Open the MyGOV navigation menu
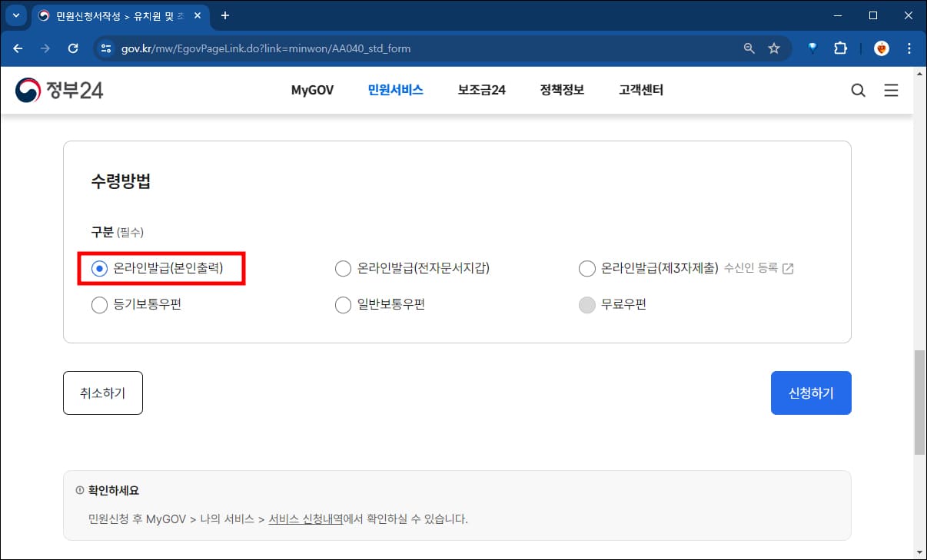Image resolution: width=927 pixels, height=560 pixels. (x=311, y=90)
